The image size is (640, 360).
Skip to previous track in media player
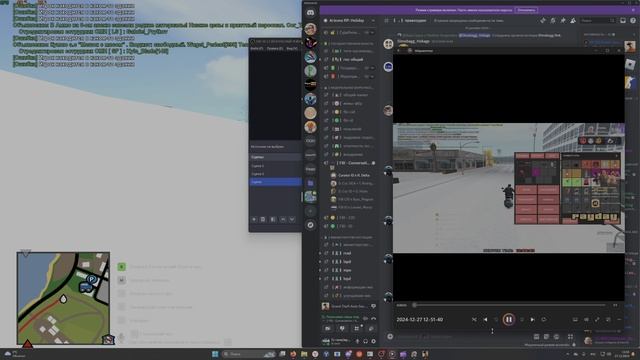485,320
